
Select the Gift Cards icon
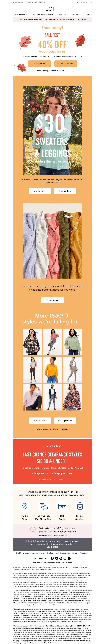pyautogui.click(x=62, y=506)
